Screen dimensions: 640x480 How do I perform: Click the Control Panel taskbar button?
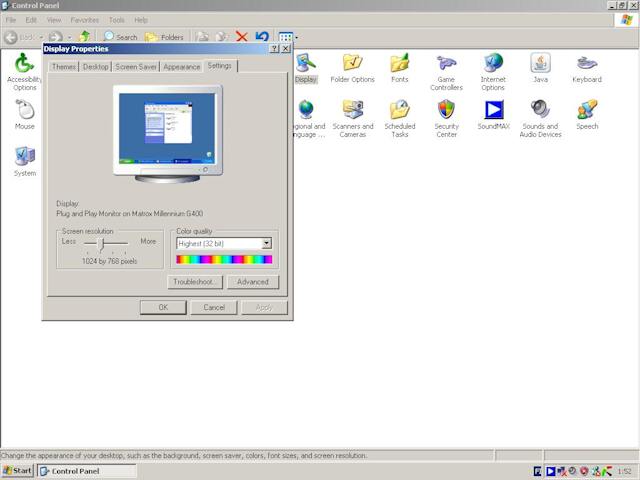[87, 471]
